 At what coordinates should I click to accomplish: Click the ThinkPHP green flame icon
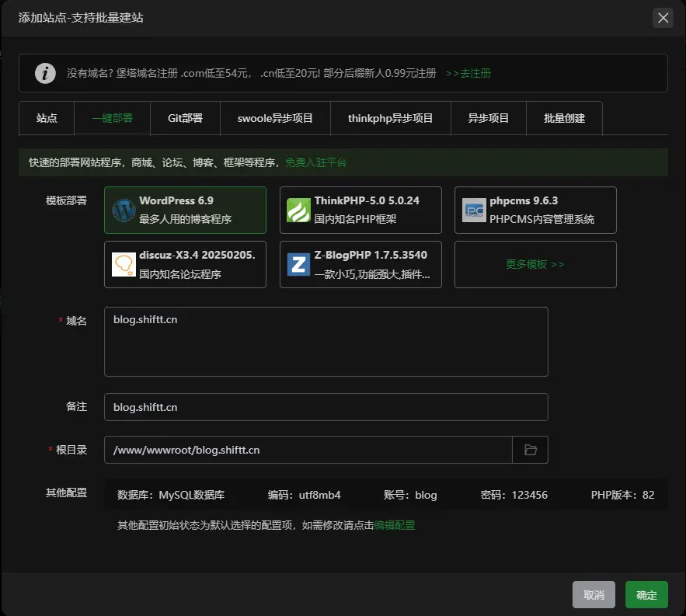[x=299, y=211]
